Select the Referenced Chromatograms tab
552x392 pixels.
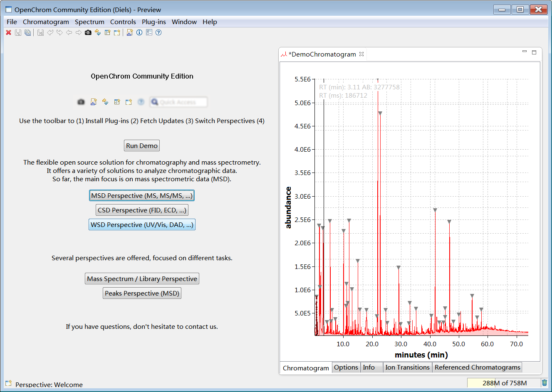coord(477,367)
